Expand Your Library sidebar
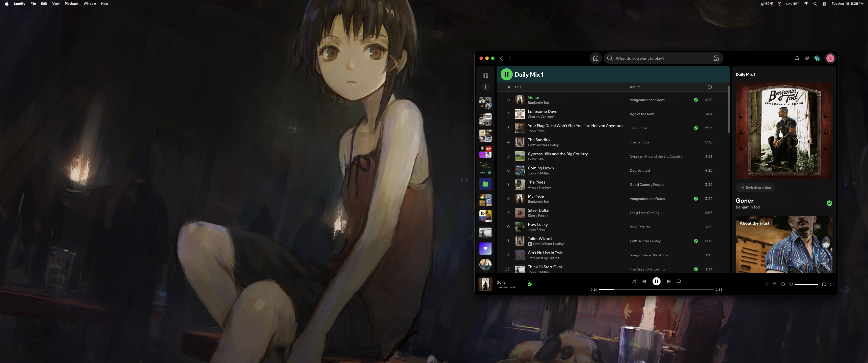The image size is (868, 363). pos(485,75)
